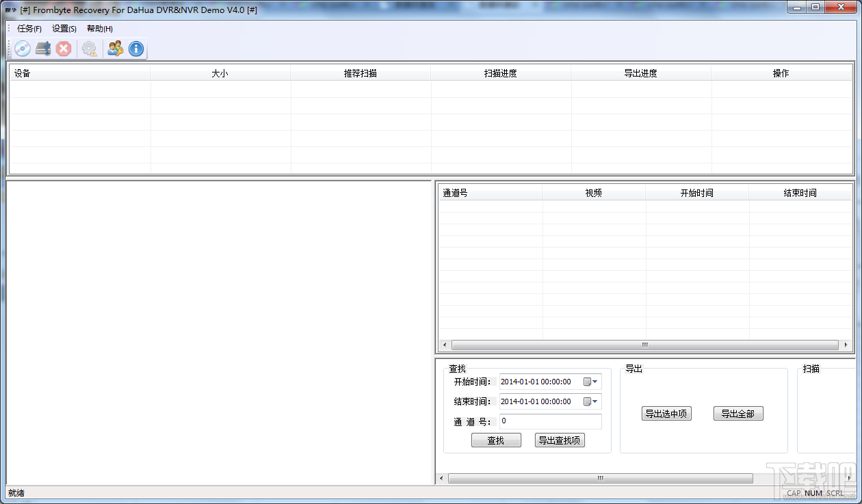Click the 通道号 column header

click(x=491, y=193)
